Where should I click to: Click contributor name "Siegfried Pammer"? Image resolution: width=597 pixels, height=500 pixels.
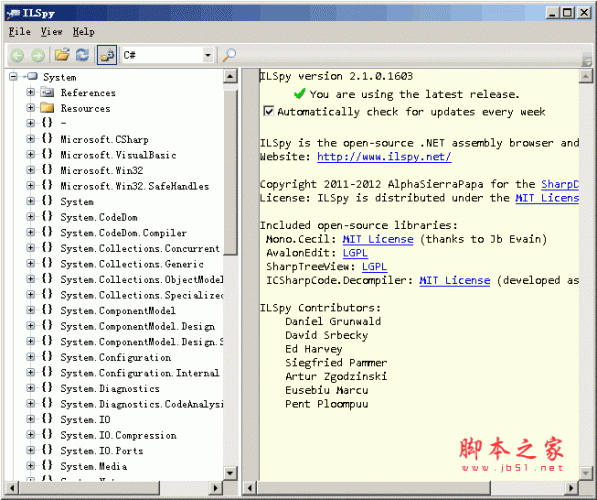click(336, 363)
